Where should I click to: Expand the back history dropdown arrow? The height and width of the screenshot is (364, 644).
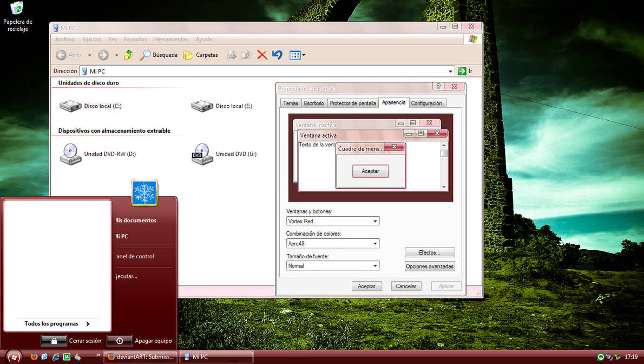click(89, 55)
